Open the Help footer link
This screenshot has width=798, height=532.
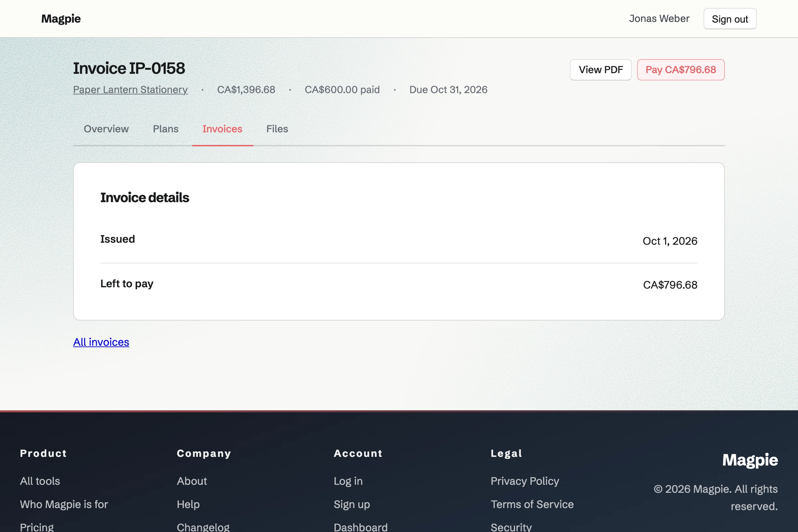click(188, 504)
